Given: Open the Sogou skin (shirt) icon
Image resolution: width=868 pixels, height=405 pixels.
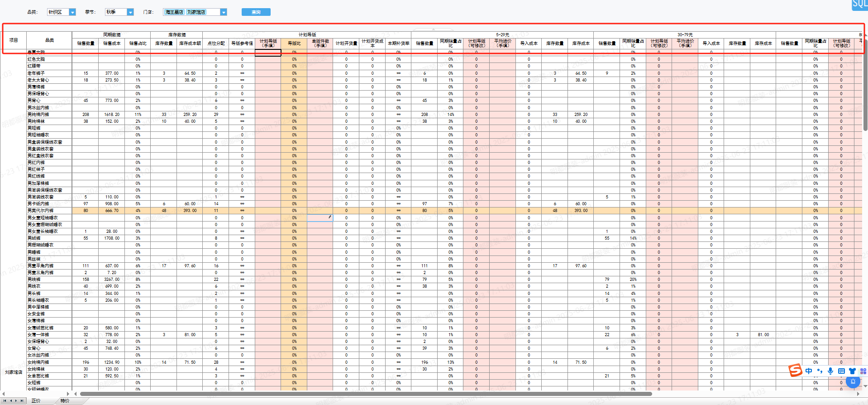Looking at the screenshot, I should 852,371.
